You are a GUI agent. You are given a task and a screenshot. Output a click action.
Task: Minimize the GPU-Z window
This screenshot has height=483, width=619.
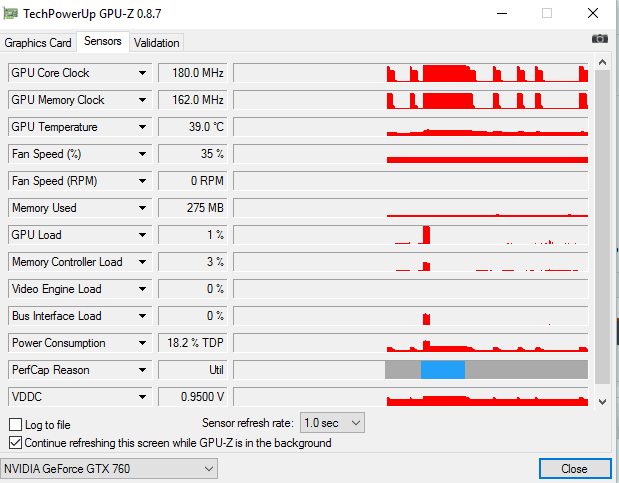502,13
